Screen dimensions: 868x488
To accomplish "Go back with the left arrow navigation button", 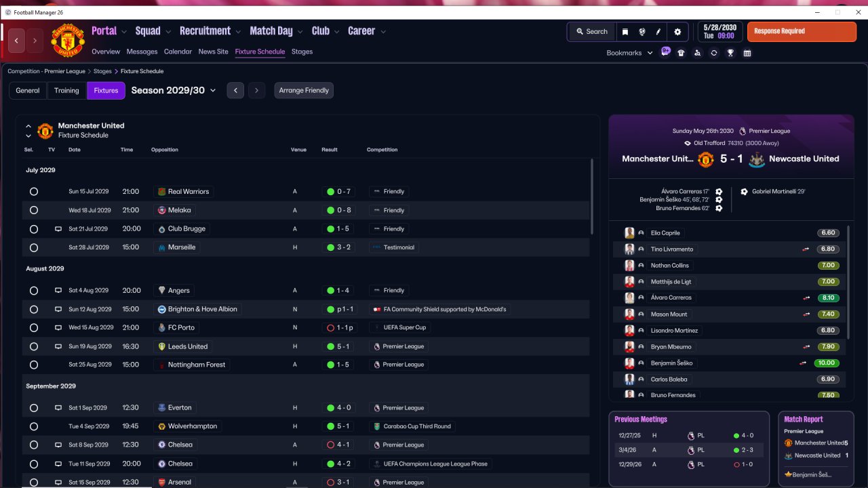I will pyautogui.click(x=16, y=41).
